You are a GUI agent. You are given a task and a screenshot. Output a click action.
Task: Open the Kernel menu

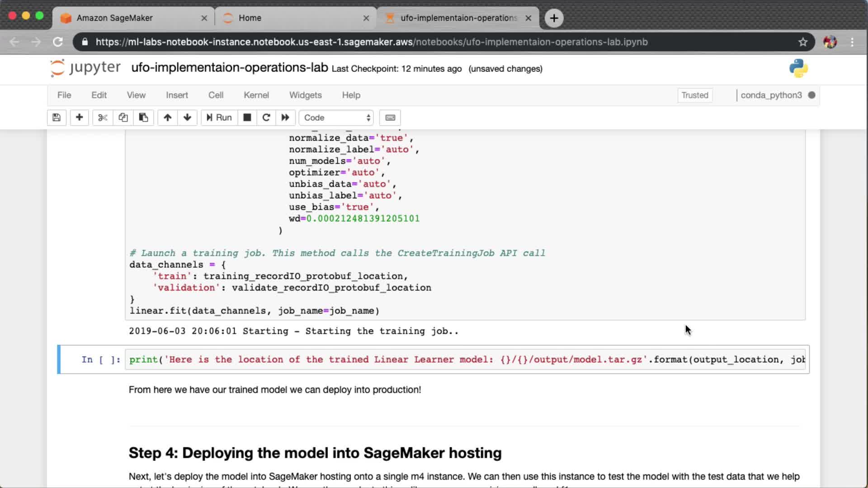click(x=256, y=95)
